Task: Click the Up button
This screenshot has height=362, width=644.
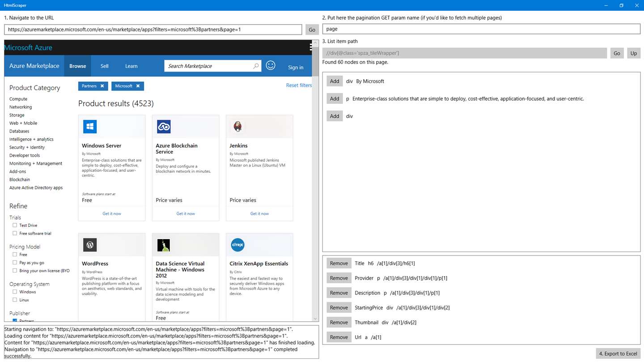Action: click(x=634, y=53)
